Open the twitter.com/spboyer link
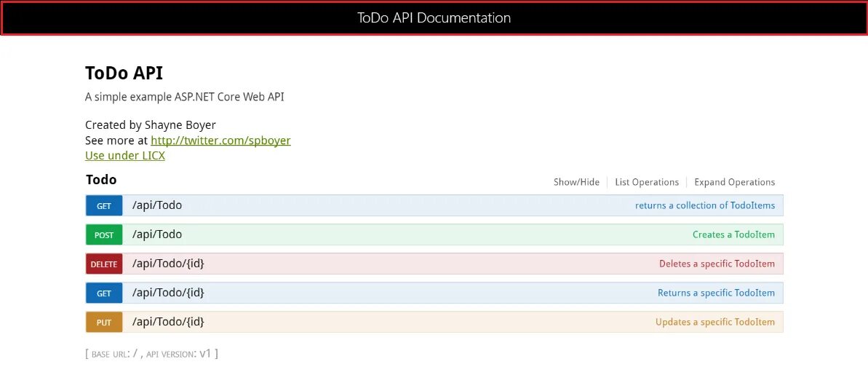Screen dimensions: 868x391 [220, 140]
